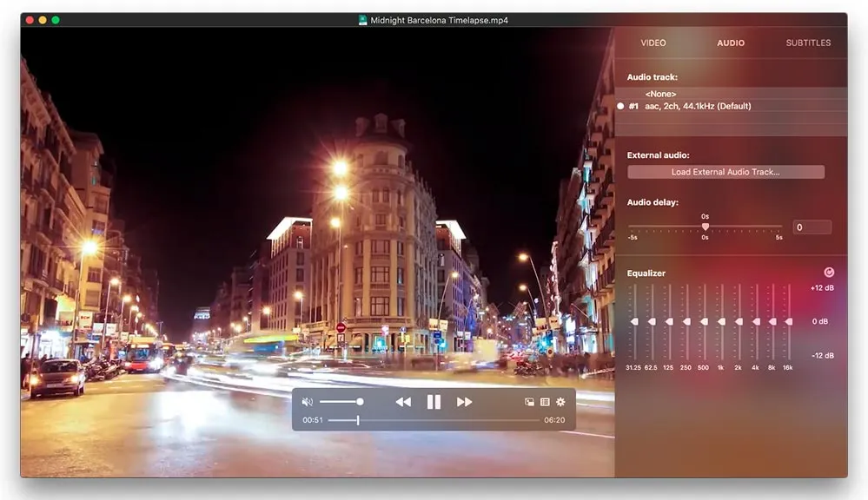Click the rewind icon

point(403,401)
